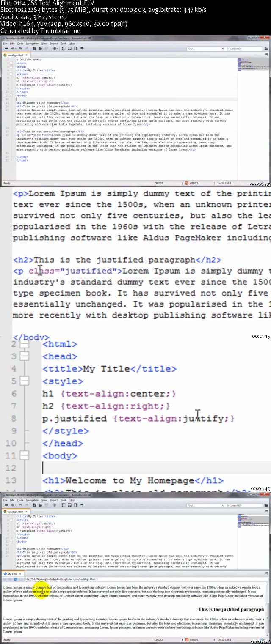Collapse the fold marker at enlarged line 5 <style>
This screenshot has height=644, width=271.
pyautogui.click(x=24, y=381)
